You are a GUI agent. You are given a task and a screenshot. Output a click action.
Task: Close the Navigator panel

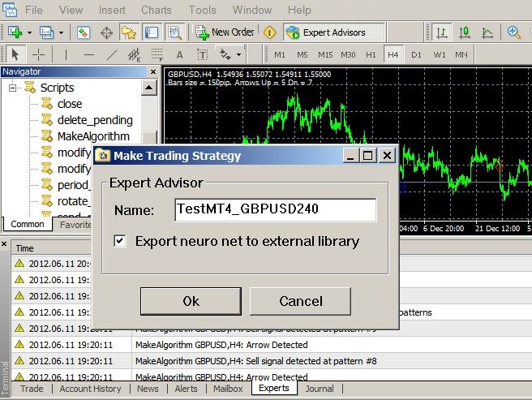pos(153,72)
